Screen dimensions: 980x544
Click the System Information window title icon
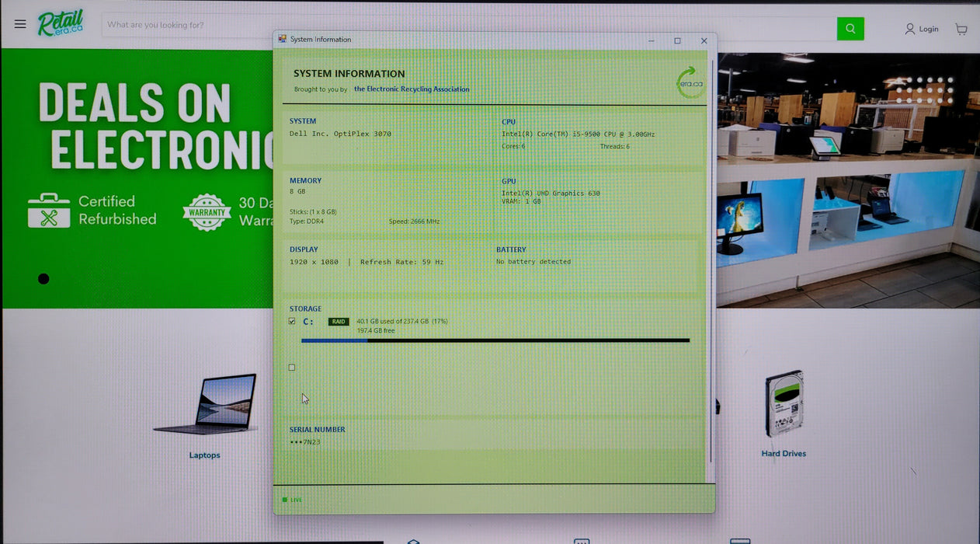[283, 39]
